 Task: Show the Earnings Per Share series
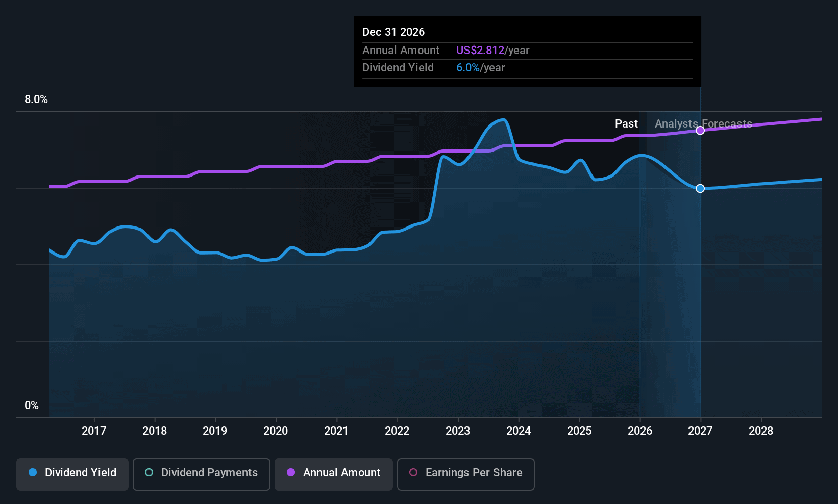(x=465, y=474)
